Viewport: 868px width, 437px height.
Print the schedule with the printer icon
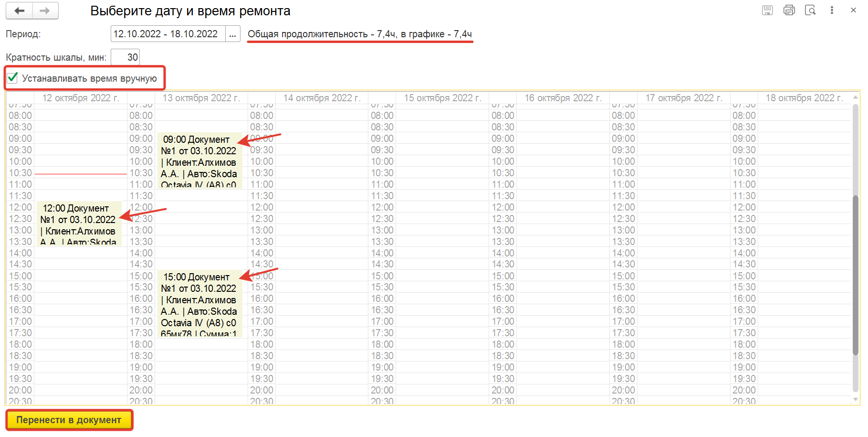pos(789,10)
